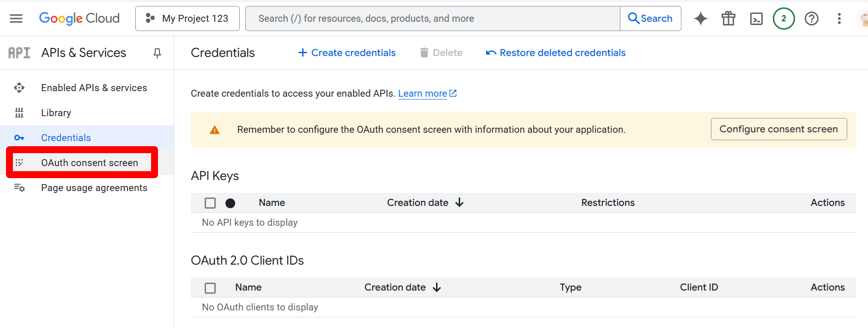The height and width of the screenshot is (328, 868).
Task: Click Configure consent screen button
Action: click(x=779, y=129)
